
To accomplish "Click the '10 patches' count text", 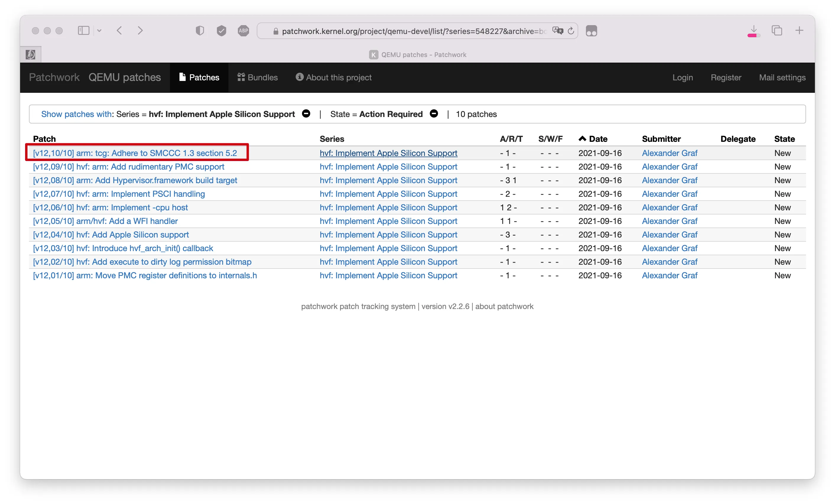I will pyautogui.click(x=476, y=114).
